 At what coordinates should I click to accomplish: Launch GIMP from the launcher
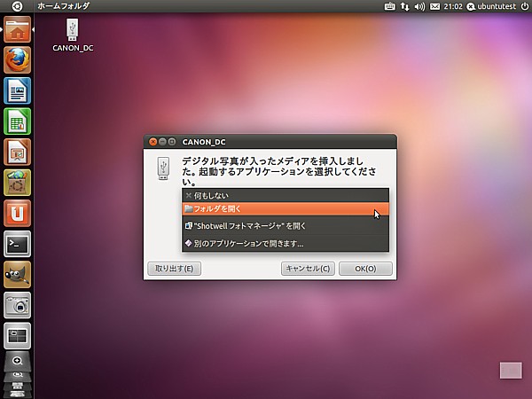point(18,275)
